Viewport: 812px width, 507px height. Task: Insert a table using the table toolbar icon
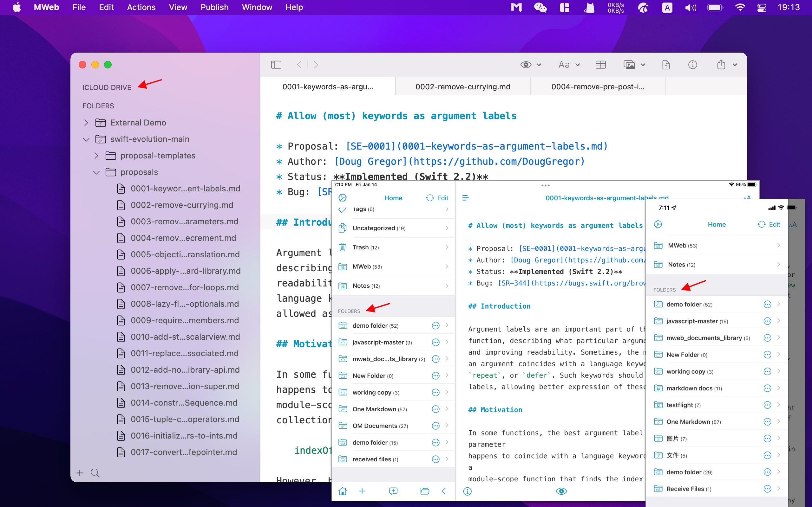pyautogui.click(x=600, y=64)
